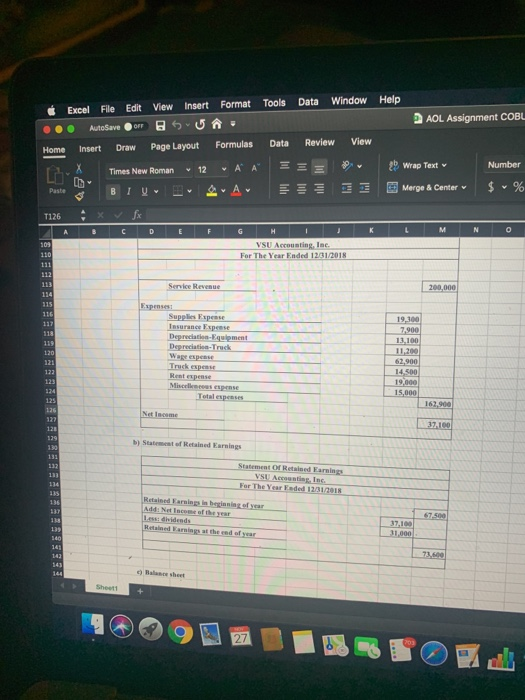Increase the indent
Screen dimensions: 525x700
coord(364,188)
